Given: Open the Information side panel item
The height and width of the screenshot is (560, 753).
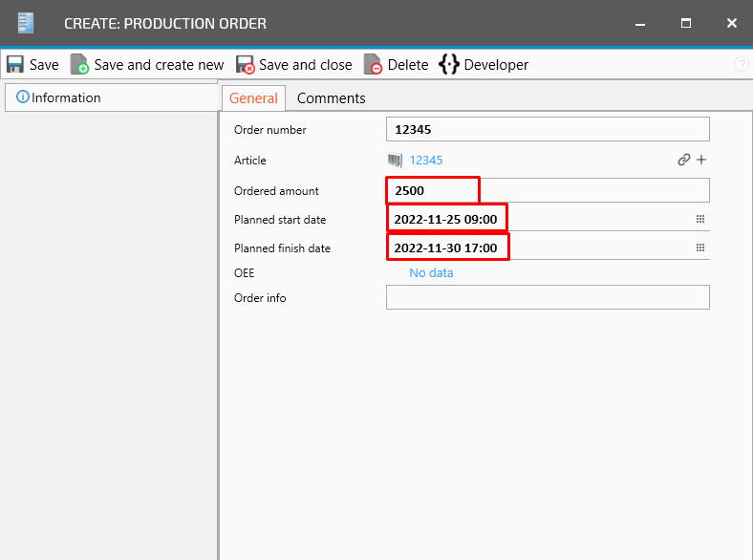Looking at the screenshot, I should point(59,97).
